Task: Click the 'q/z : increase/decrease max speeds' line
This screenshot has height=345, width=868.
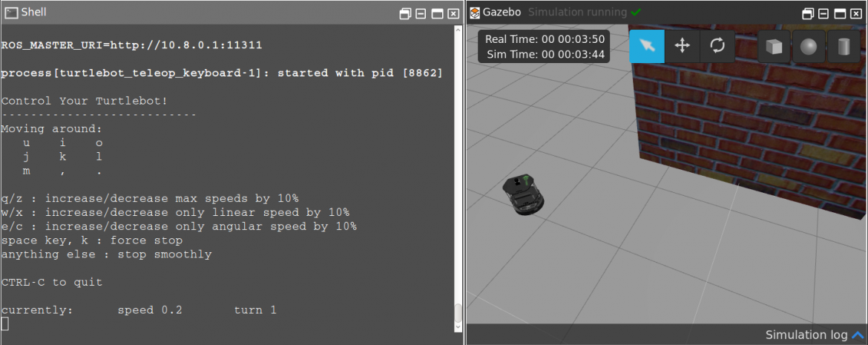Action: coord(150,199)
